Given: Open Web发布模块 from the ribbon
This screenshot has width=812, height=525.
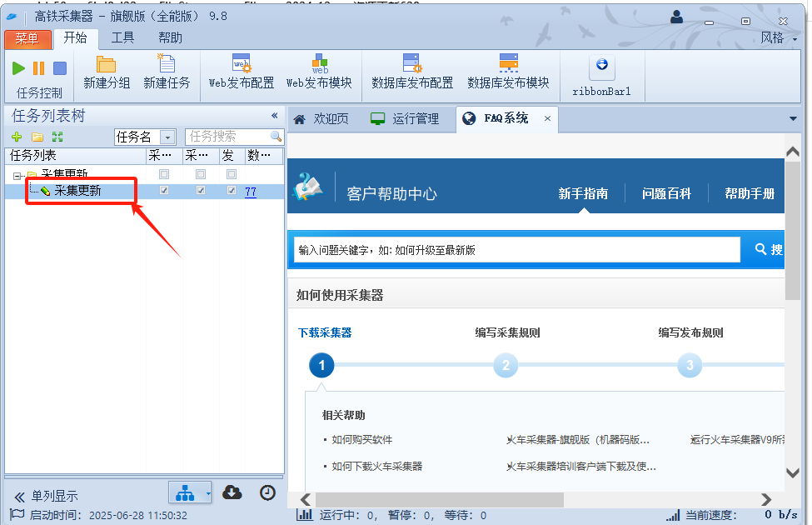Looking at the screenshot, I should (x=319, y=72).
